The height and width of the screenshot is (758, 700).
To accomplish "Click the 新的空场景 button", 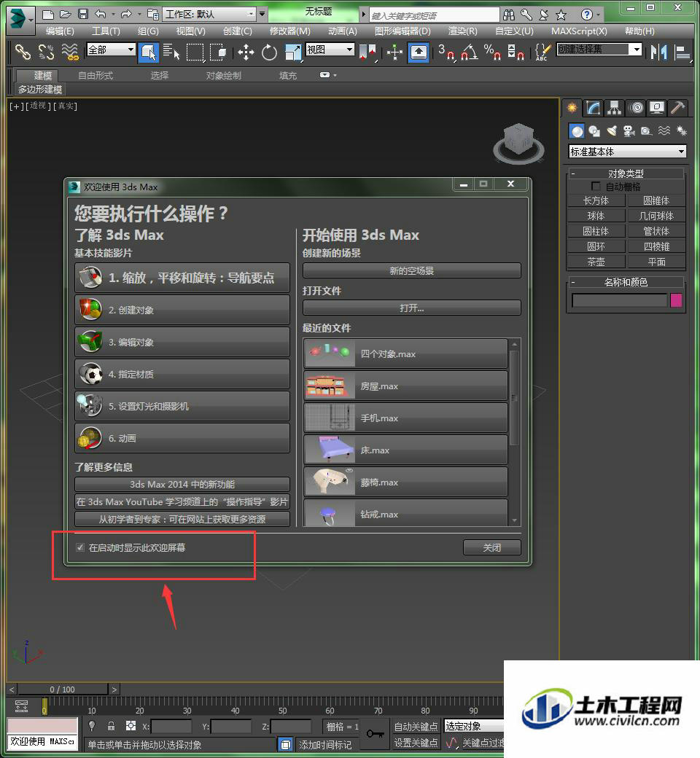I will [412, 270].
